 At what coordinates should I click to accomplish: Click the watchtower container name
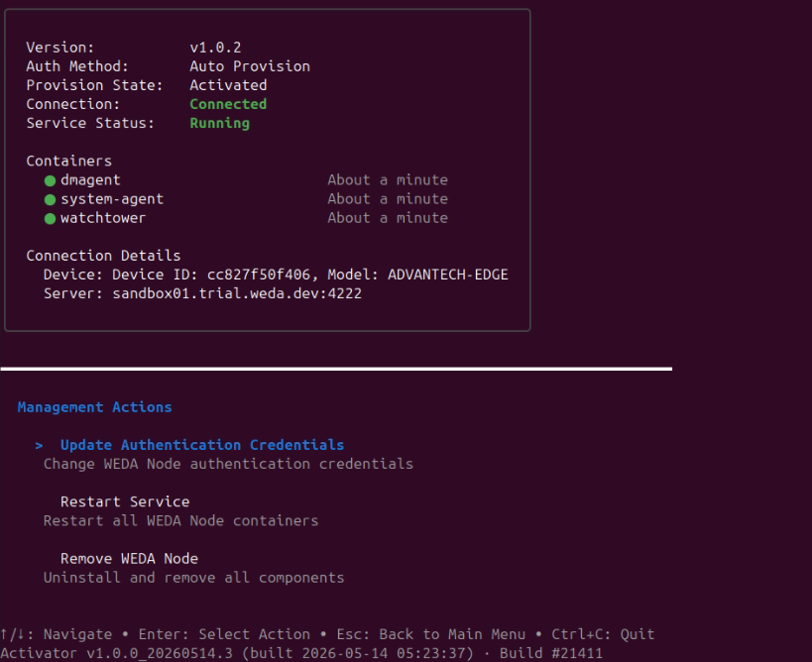pos(103,218)
